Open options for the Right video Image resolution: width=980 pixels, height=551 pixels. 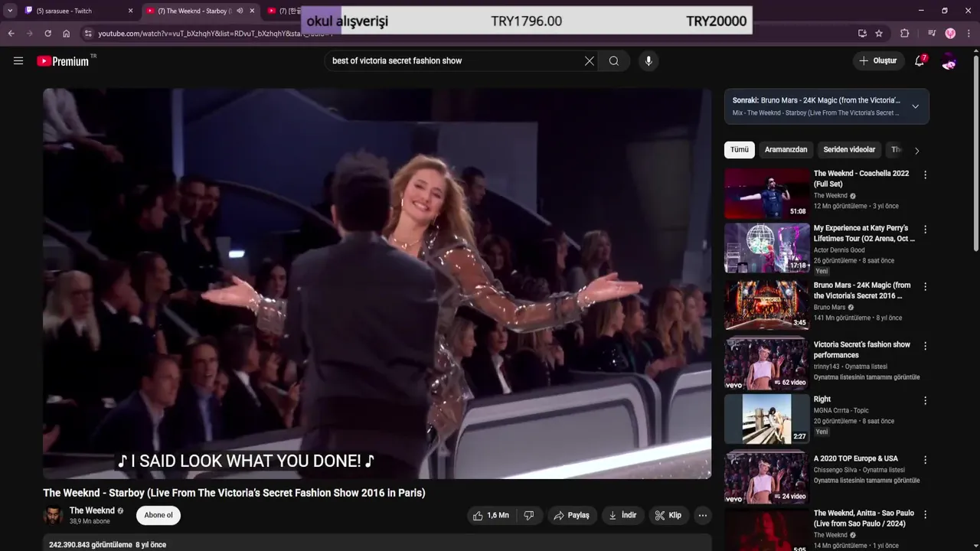click(925, 400)
